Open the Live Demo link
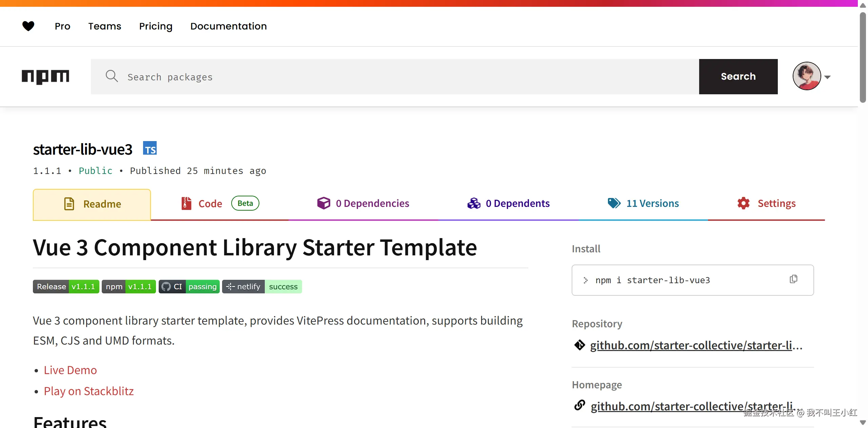Image resolution: width=868 pixels, height=428 pixels. (70, 370)
